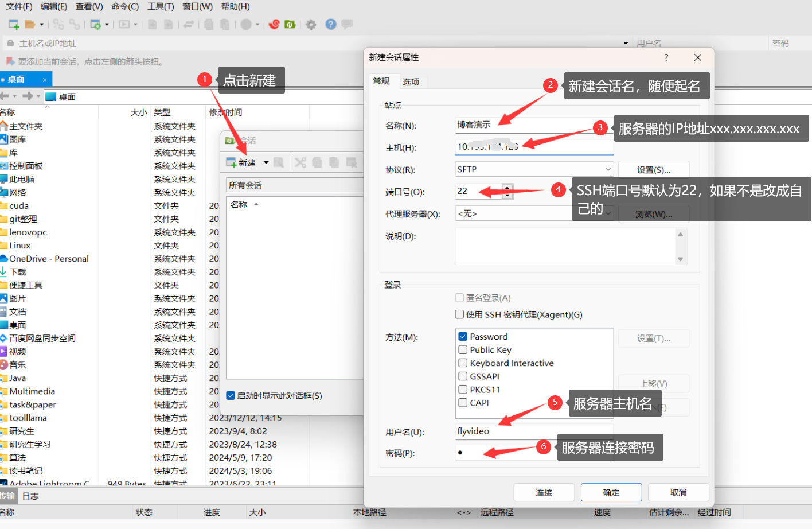
Task: Open dropdown arrow beside the globe icon
Action: tap(257, 24)
